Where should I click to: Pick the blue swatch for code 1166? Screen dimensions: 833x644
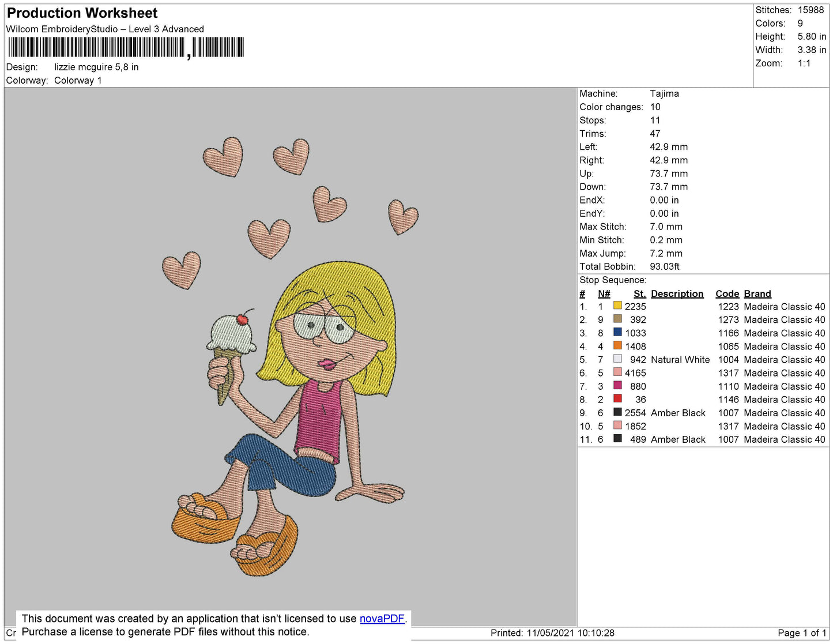[x=617, y=332]
